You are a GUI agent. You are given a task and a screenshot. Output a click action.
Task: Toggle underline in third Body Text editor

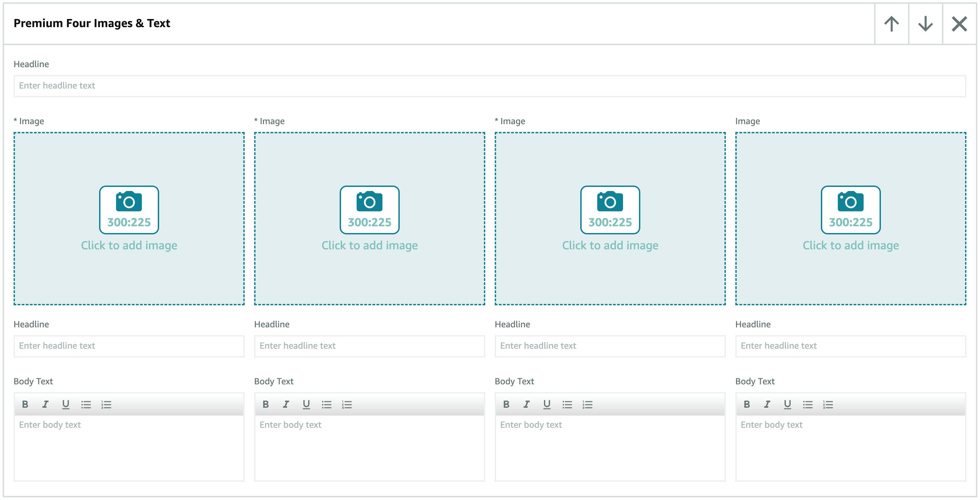[x=547, y=404]
